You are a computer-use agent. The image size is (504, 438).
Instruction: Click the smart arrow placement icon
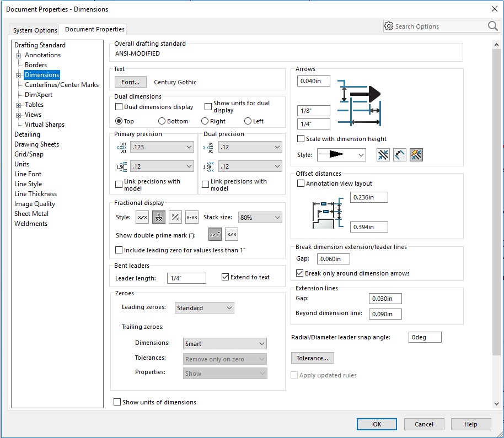tap(416, 155)
